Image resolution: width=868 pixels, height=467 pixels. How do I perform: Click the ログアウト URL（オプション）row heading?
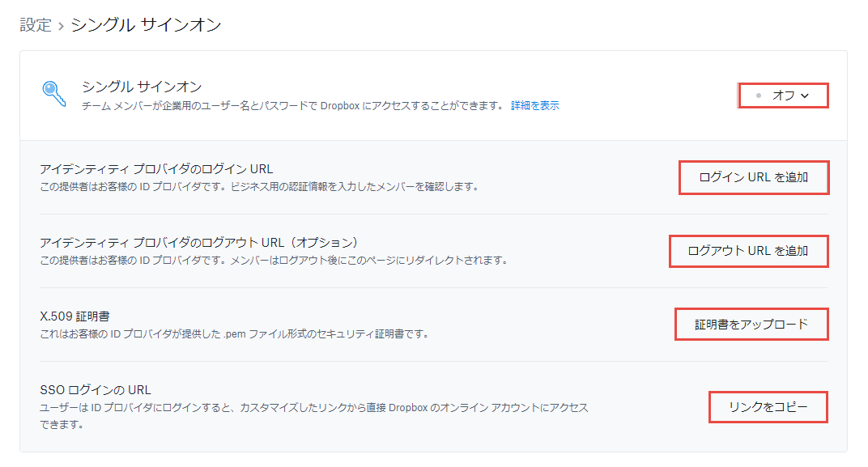199,243
